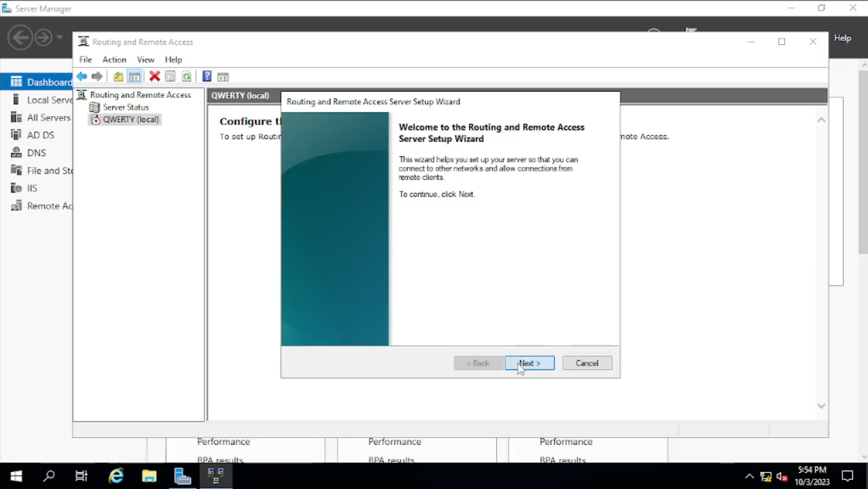Click Next in the setup wizard
Image resolution: width=868 pixels, height=489 pixels.
pyautogui.click(x=530, y=363)
